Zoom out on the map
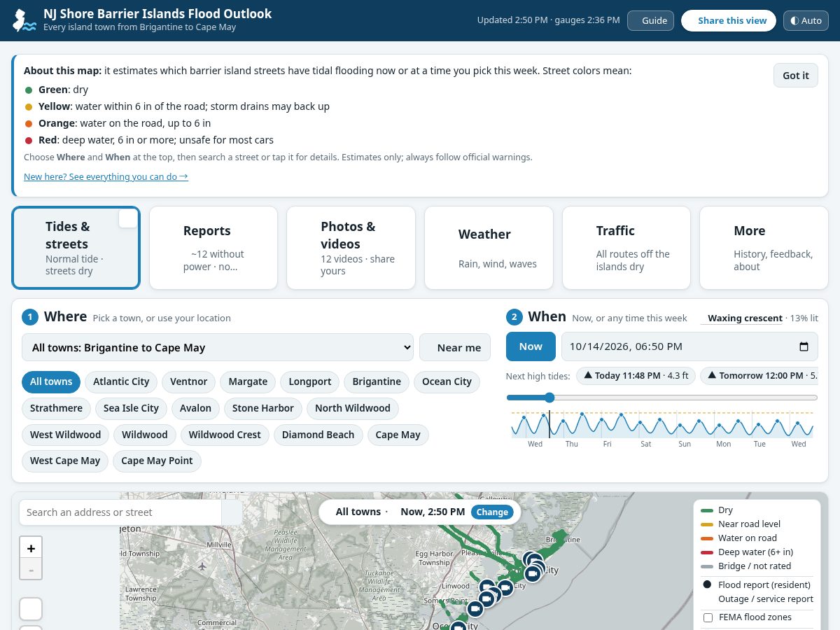The image size is (840, 630). 31,570
